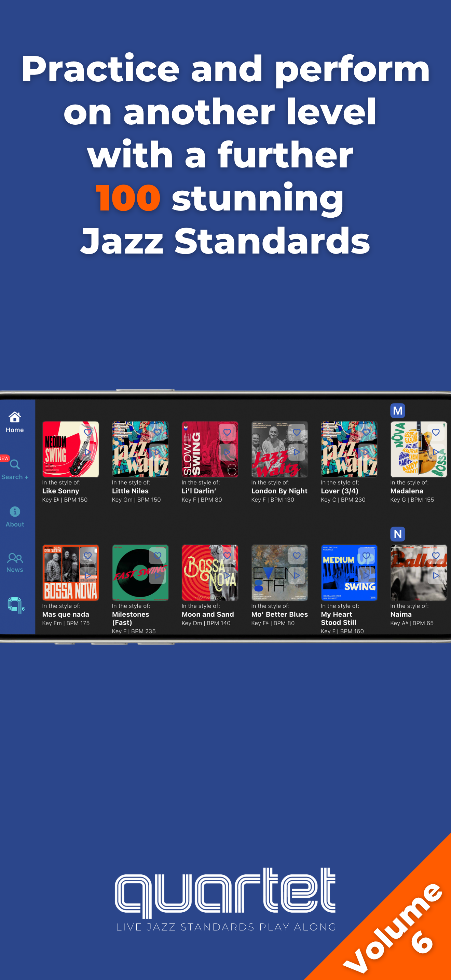The height and width of the screenshot is (980, 451).
Task: Open the Mo' Better Blues Even 8th artwork
Action: point(279,573)
